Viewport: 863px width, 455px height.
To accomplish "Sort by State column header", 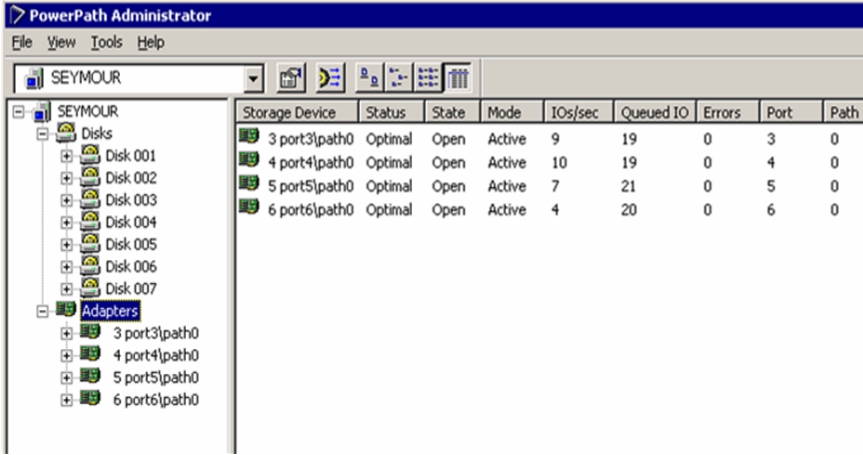I will coord(452,112).
